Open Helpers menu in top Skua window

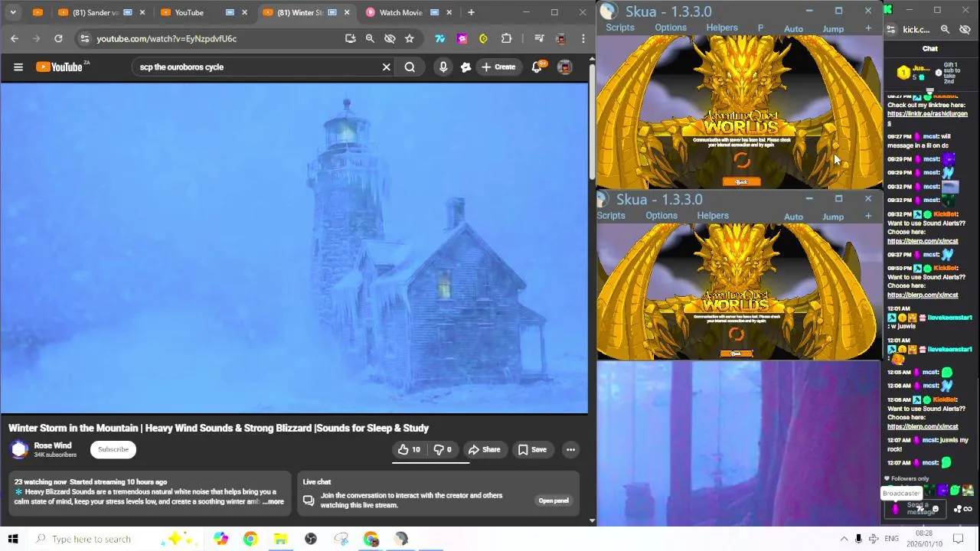(x=722, y=28)
